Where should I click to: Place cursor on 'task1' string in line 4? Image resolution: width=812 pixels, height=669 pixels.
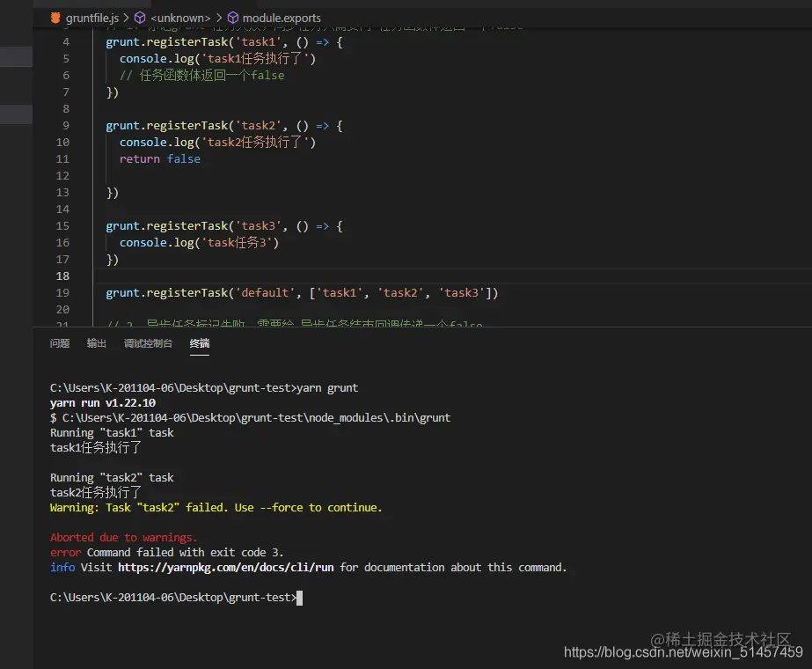click(x=258, y=42)
